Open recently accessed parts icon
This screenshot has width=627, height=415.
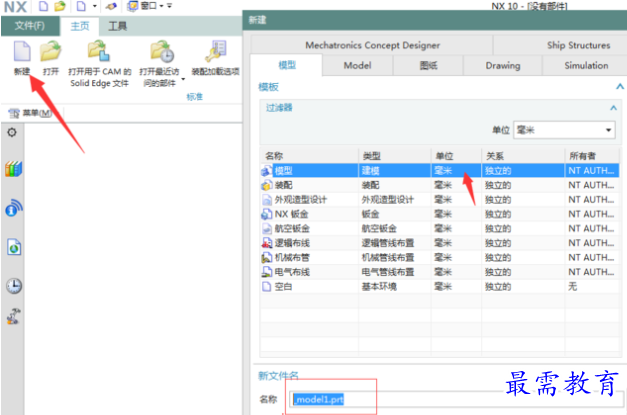point(162,51)
